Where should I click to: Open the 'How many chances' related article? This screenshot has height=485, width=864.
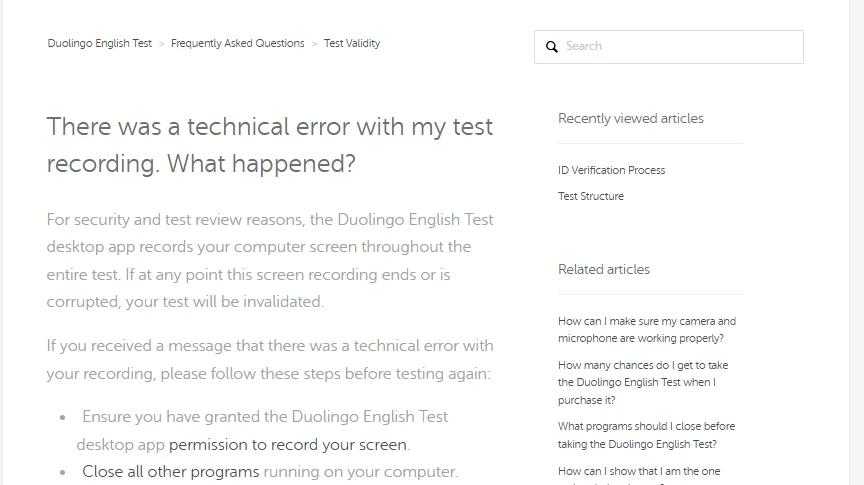643,383
